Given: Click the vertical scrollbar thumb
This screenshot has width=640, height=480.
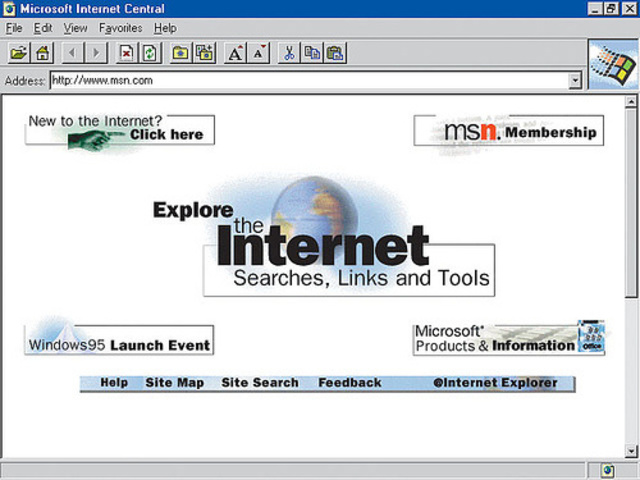Looking at the screenshot, I should click(631, 202).
